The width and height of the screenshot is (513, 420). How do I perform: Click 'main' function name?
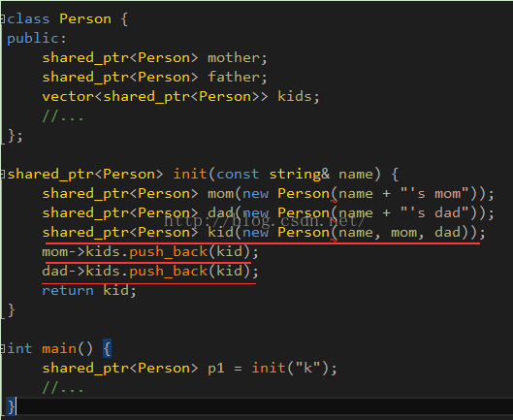(59, 348)
